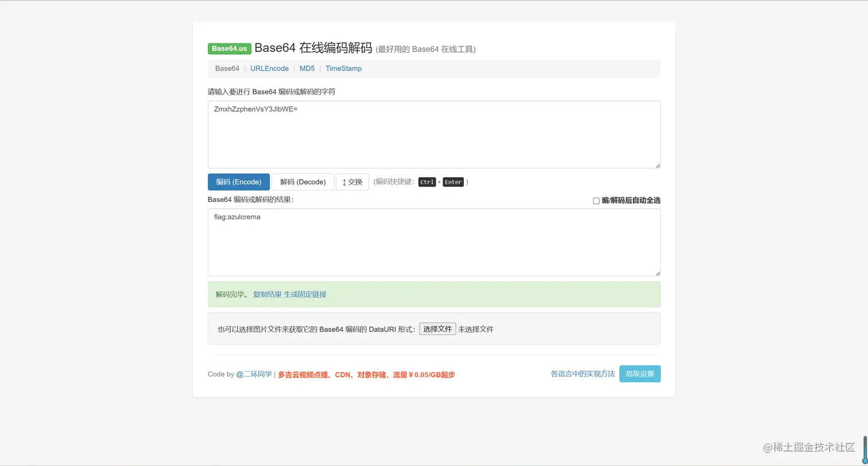Click the ZmxhZzphenVsY3JlbWE= input text
Screen dimensions: 868x466
pos(255,109)
